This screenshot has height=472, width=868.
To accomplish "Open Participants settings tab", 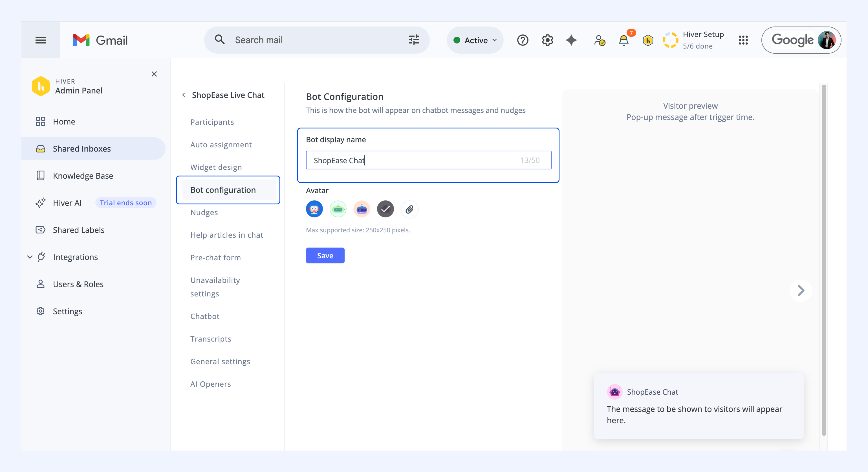I will [x=212, y=122].
